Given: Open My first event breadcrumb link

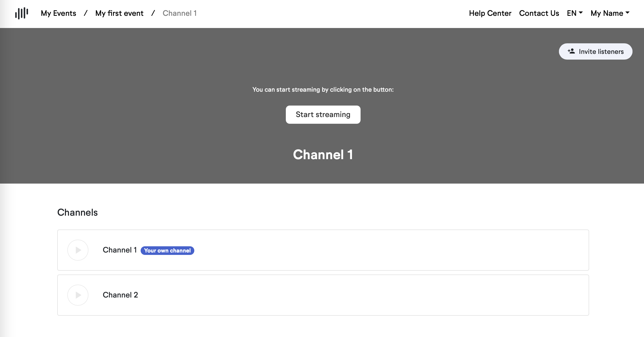Looking at the screenshot, I should click(x=119, y=13).
